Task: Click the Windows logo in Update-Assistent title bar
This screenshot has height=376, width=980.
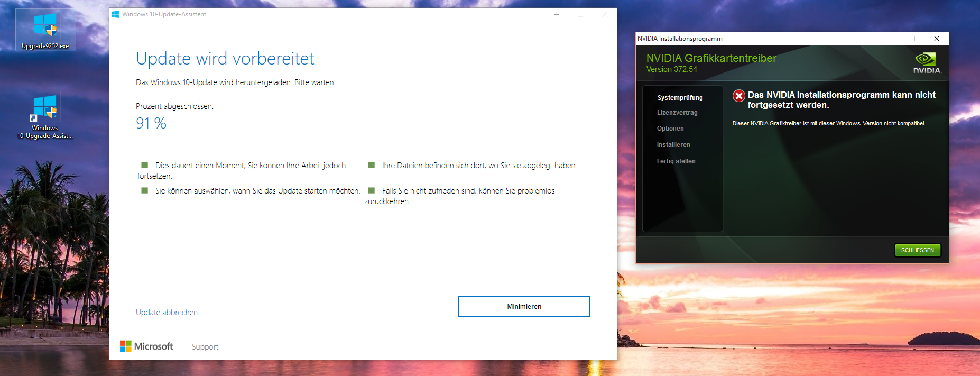Action: tap(115, 14)
